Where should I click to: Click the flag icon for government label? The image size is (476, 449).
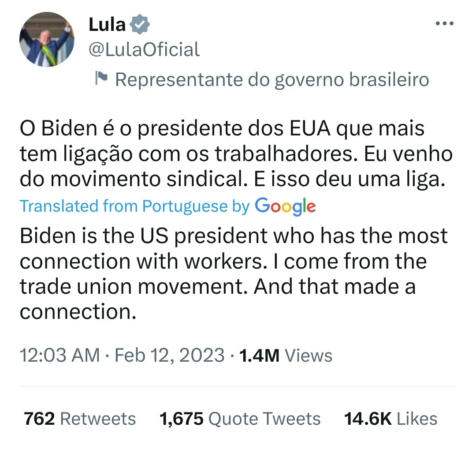(101, 78)
